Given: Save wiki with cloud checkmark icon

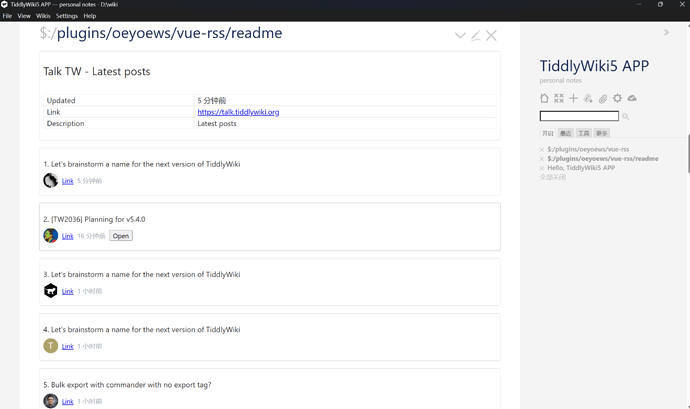Looking at the screenshot, I should [x=632, y=98].
